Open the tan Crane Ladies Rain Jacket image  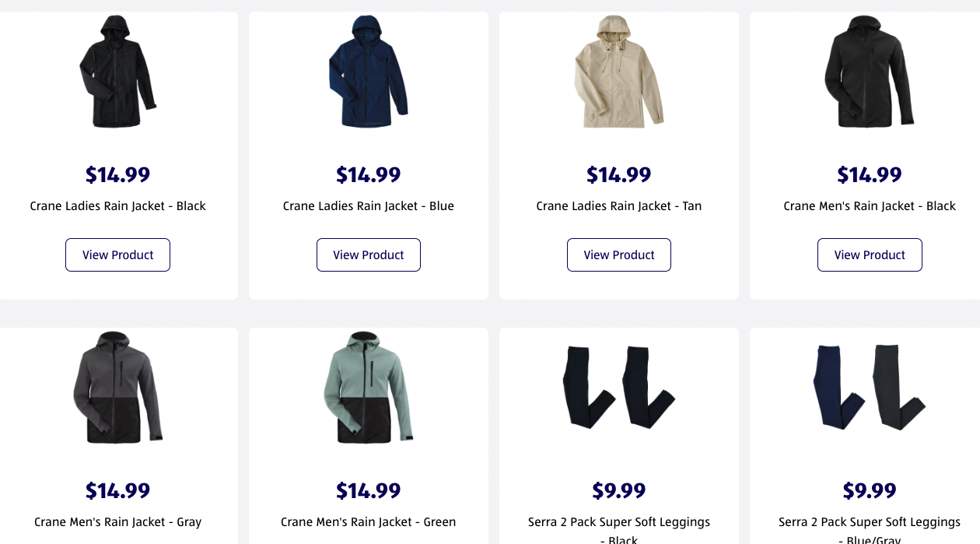pos(619,72)
